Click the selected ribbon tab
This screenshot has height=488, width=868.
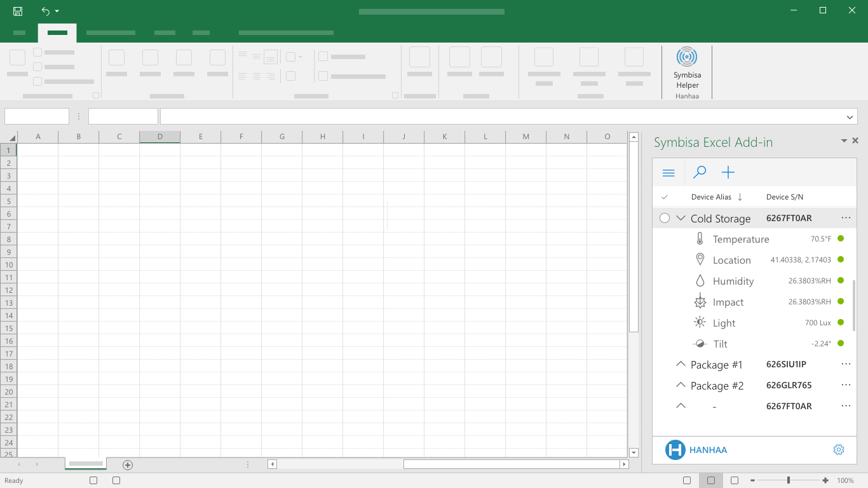(x=57, y=32)
